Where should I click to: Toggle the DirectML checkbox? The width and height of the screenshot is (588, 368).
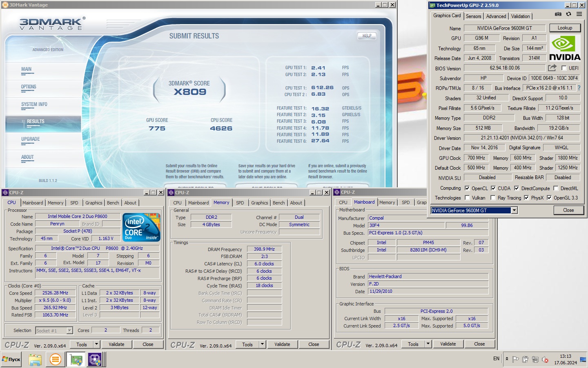click(556, 188)
